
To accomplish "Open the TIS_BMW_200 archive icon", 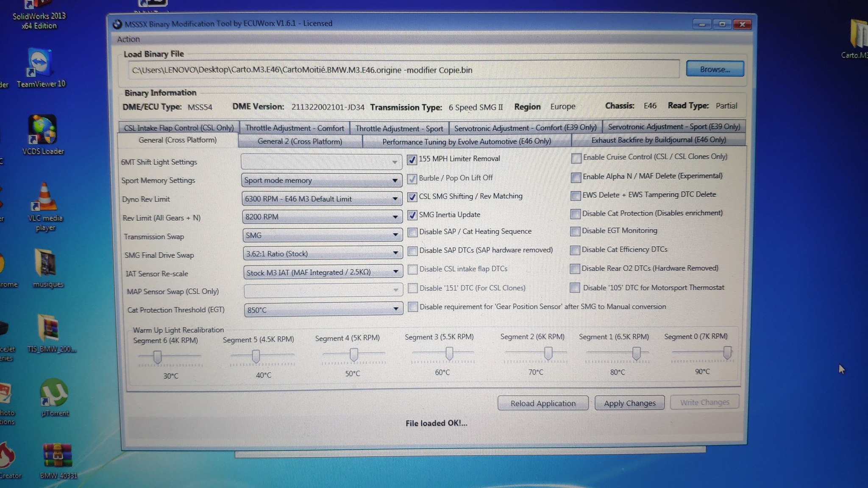I will tap(51, 334).
